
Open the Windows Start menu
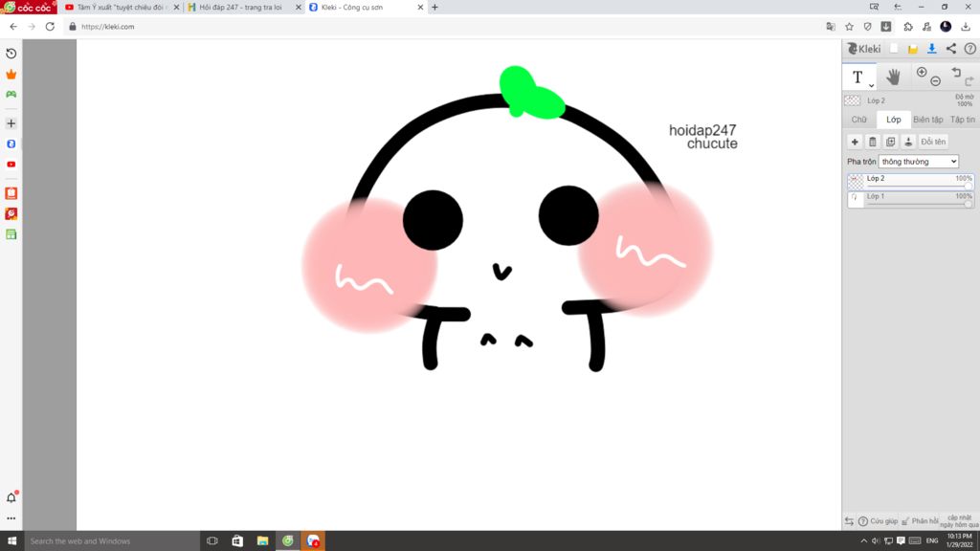(x=11, y=541)
